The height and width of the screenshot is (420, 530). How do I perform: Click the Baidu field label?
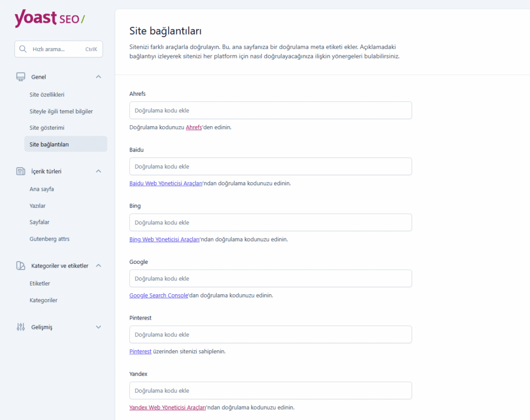[136, 149]
